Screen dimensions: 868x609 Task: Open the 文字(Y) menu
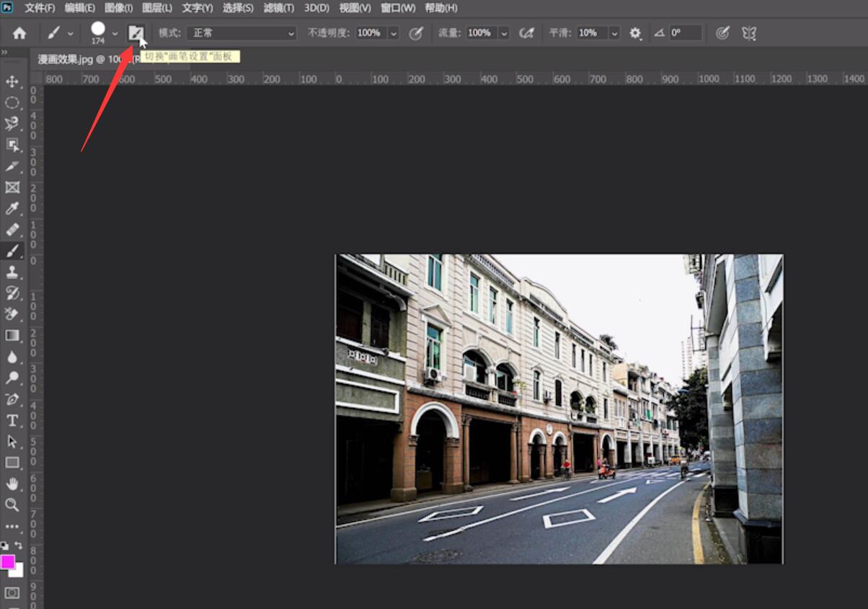198,8
